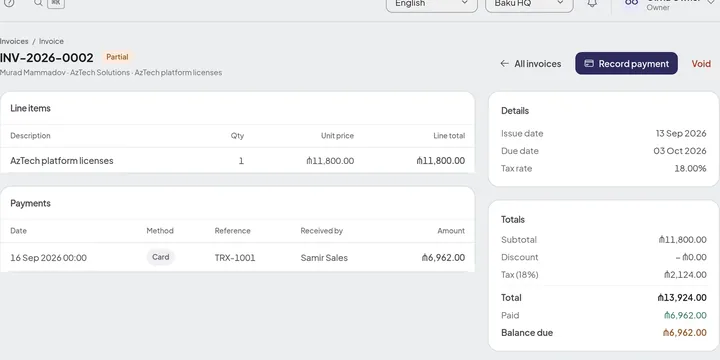This screenshot has width=720, height=360.
Task: Select the green Paid amount ₼6,962.00
Action: 685,315
